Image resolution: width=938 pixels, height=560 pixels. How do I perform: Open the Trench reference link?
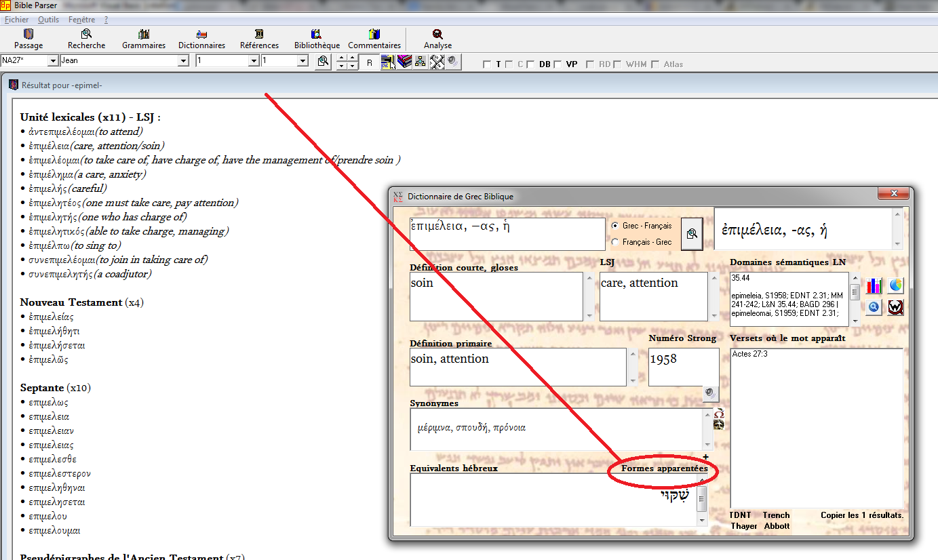[x=776, y=515]
